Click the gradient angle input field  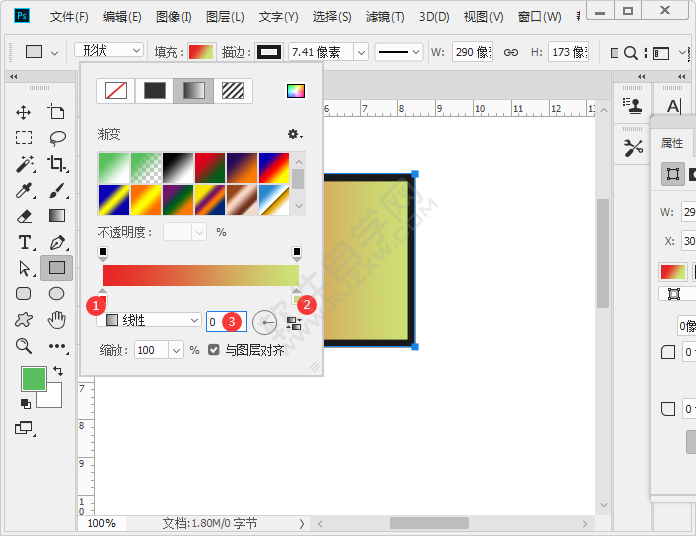pyautogui.click(x=226, y=321)
